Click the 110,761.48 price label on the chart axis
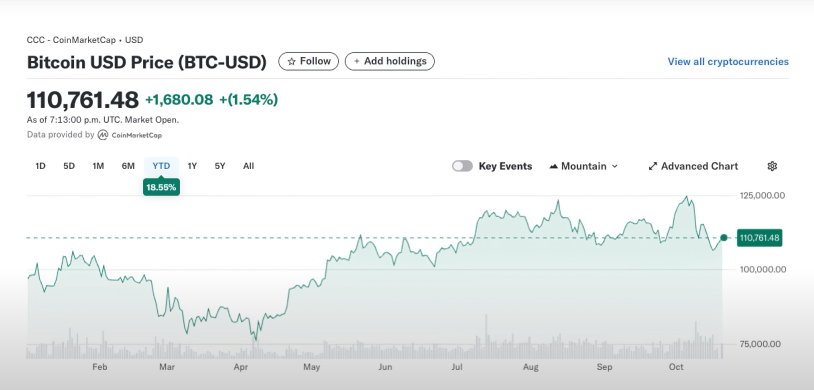Image resolution: width=814 pixels, height=390 pixels. [759, 238]
